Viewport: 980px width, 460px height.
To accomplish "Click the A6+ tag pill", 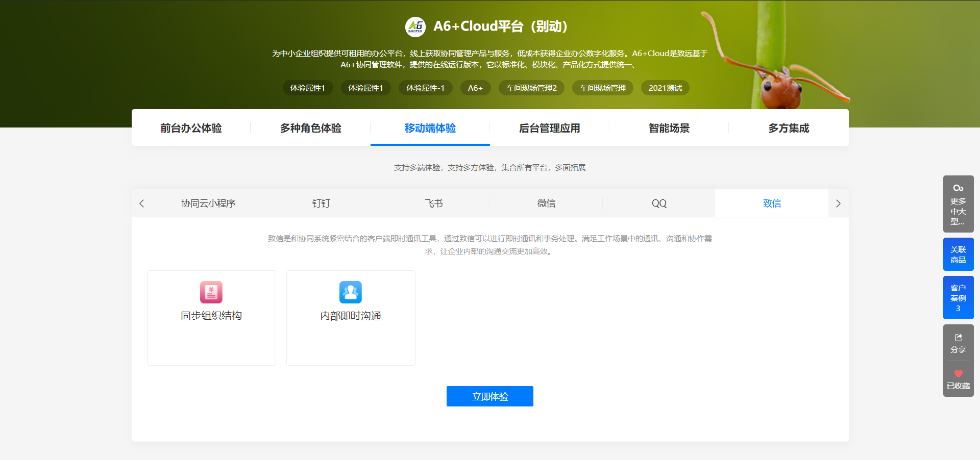I will (475, 88).
